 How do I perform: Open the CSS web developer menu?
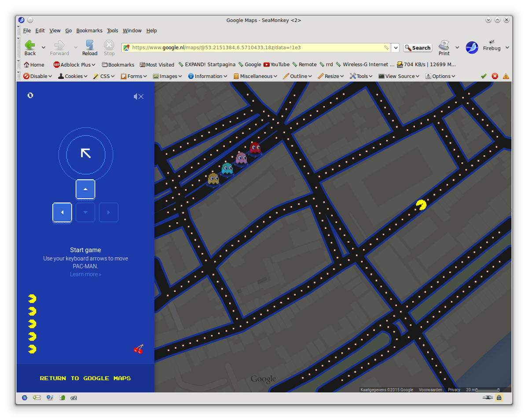click(x=104, y=76)
